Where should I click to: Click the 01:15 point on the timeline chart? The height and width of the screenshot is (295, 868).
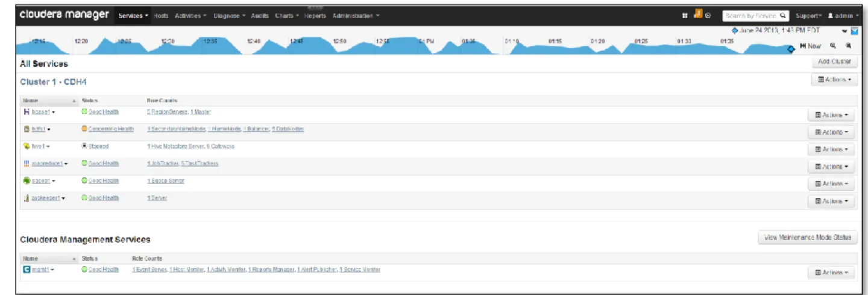point(555,42)
